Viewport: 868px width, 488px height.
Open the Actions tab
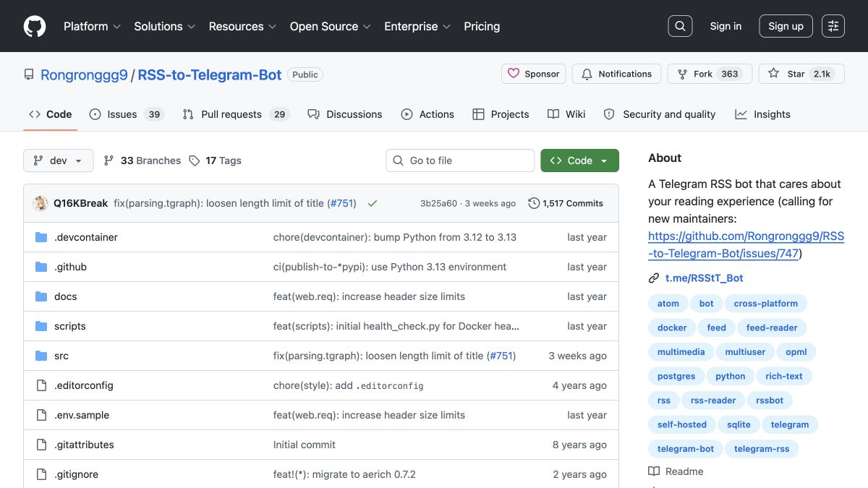pyautogui.click(x=427, y=114)
